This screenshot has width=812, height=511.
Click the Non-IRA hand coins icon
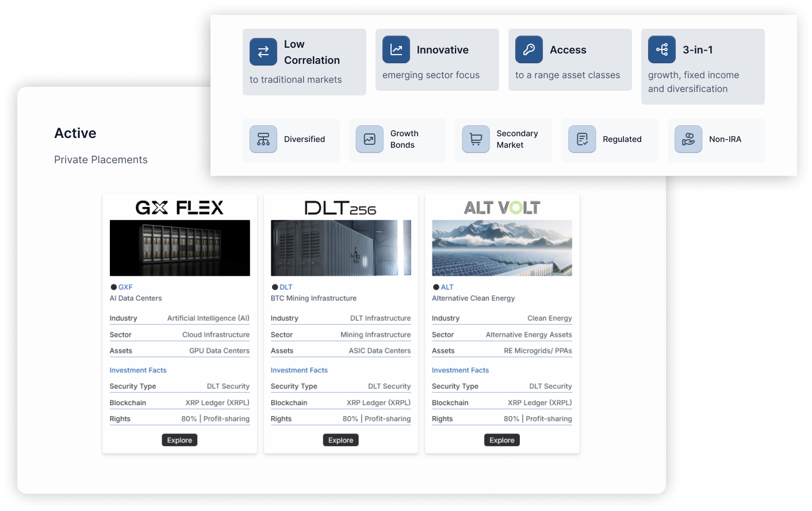(x=688, y=139)
